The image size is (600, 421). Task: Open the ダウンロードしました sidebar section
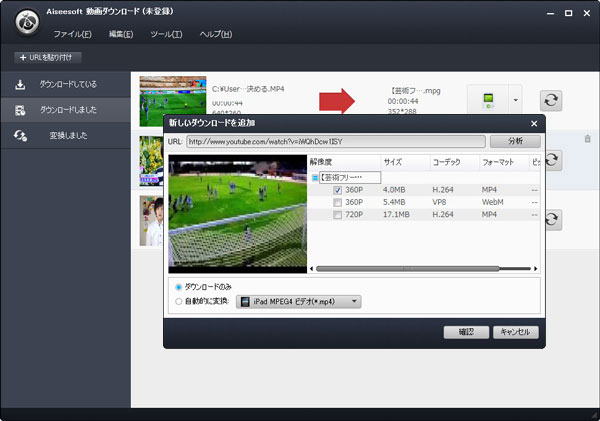66,109
